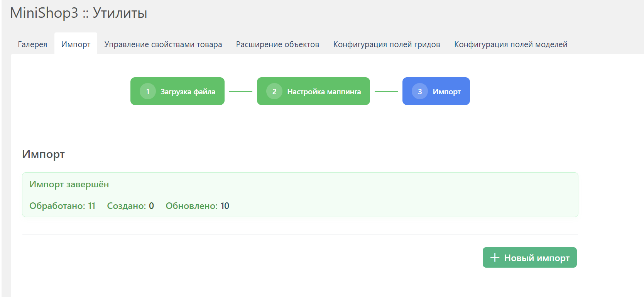Open the Галерея tab
Image resolution: width=644 pixels, height=297 pixels.
coord(32,44)
